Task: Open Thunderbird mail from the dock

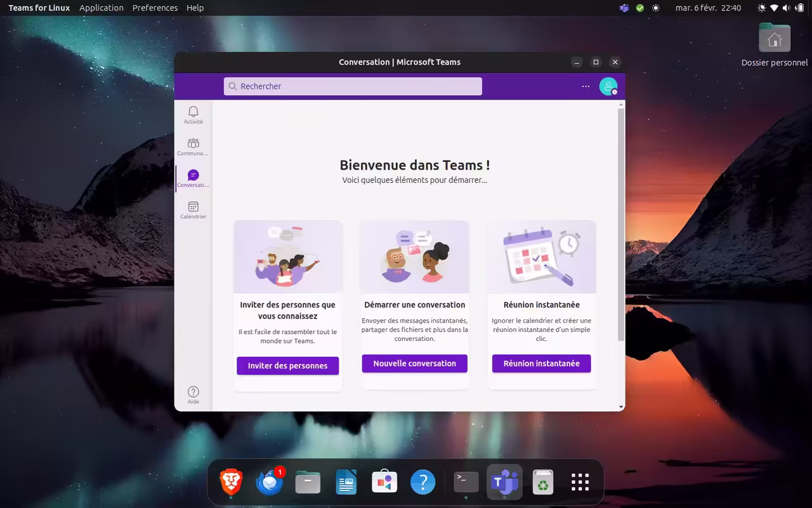Action: 270,483
